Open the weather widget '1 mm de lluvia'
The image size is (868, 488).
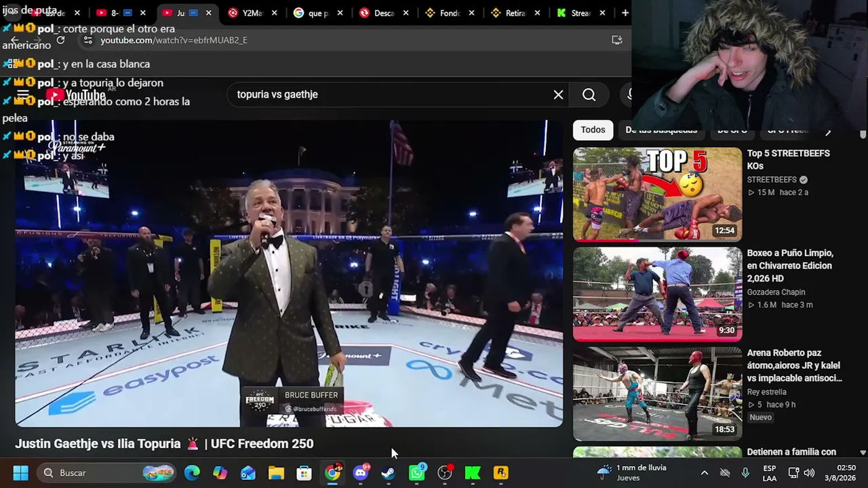(x=632, y=472)
